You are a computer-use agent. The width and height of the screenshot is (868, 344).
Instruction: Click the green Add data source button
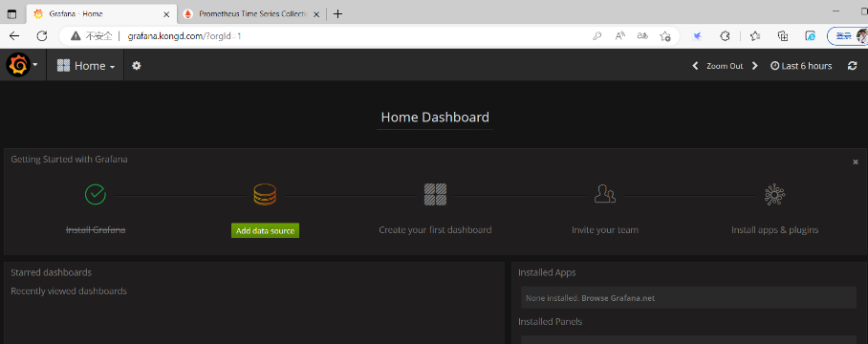point(265,230)
